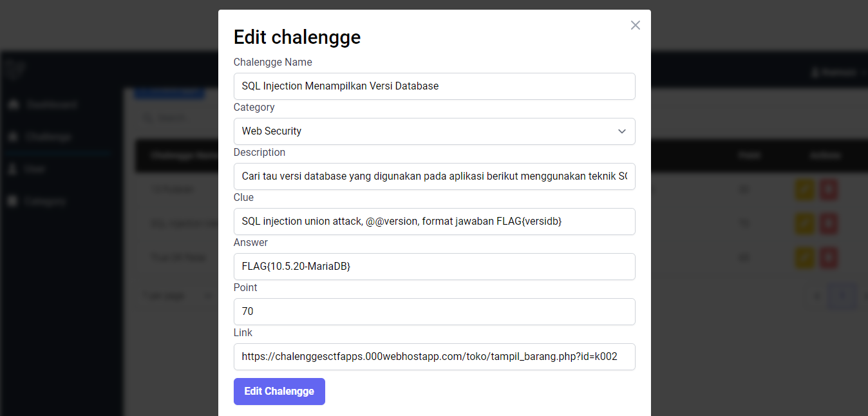The width and height of the screenshot is (868, 416).
Task: Click the User icon in the sidebar
Action: pyautogui.click(x=14, y=169)
